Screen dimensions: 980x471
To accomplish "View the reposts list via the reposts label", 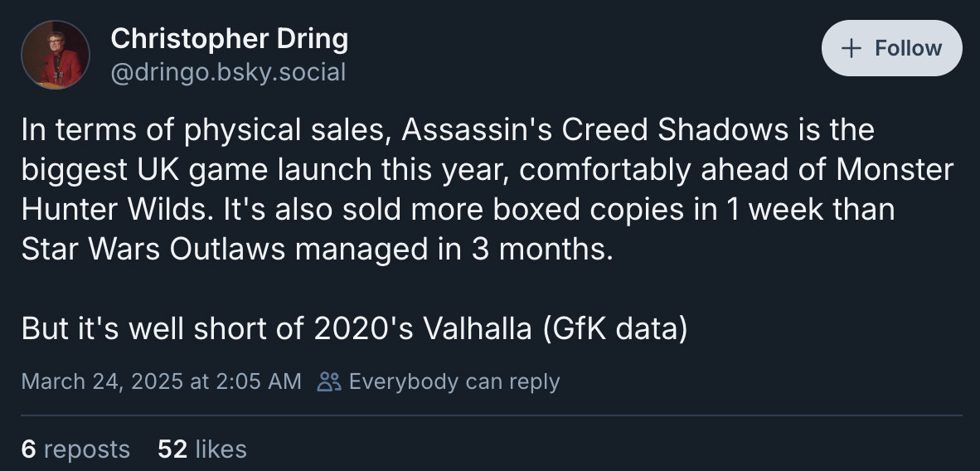I will click(x=86, y=449).
